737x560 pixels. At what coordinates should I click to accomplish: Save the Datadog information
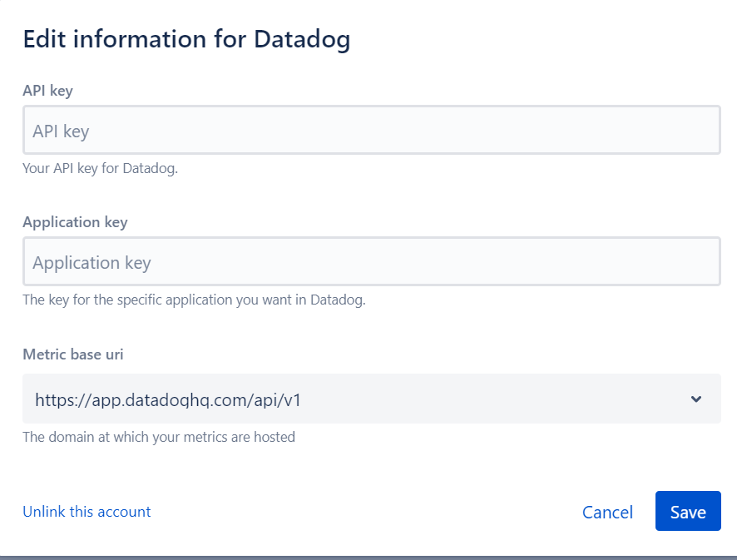[687, 512]
